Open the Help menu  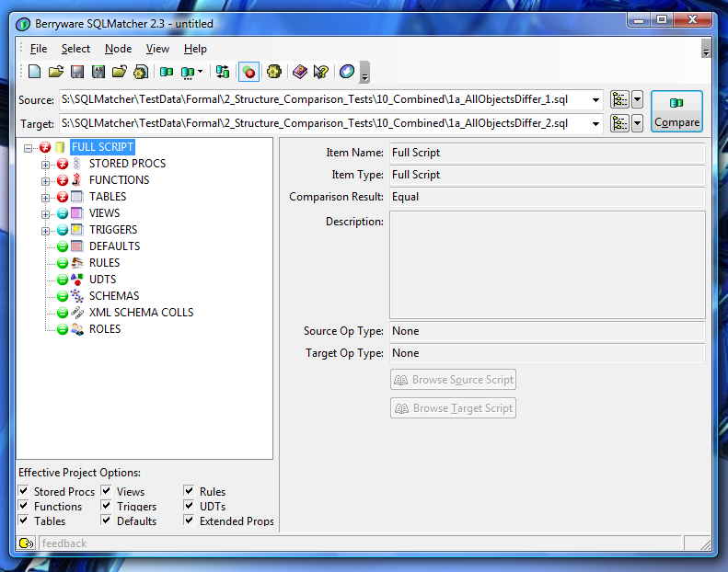tap(195, 49)
